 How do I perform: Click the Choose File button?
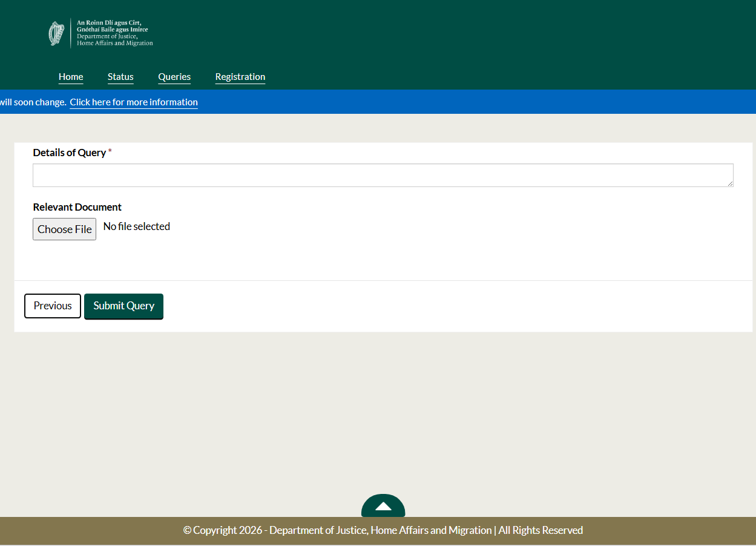tap(64, 229)
